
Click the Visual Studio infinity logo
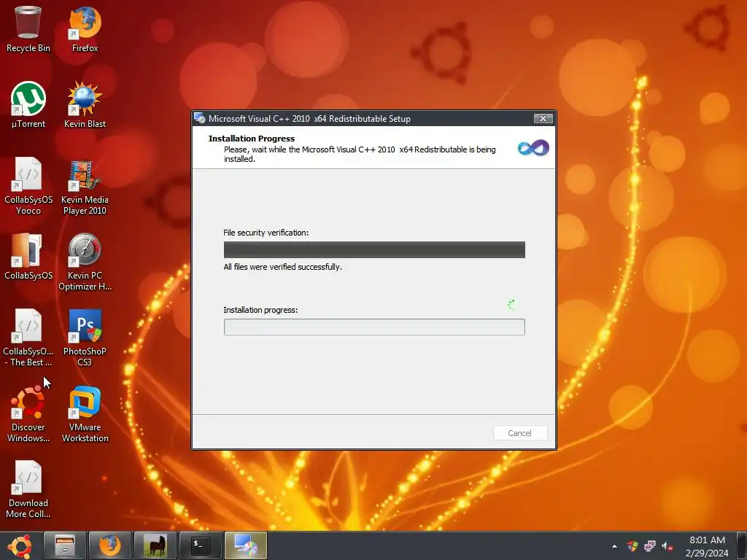[x=533, y=148]
